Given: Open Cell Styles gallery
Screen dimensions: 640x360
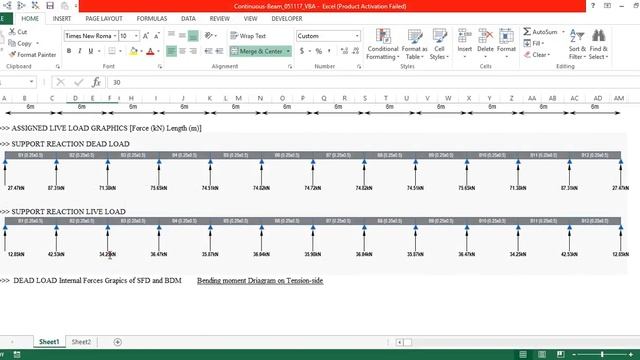Looking at the screenshot, I should (x=439, y=44).
